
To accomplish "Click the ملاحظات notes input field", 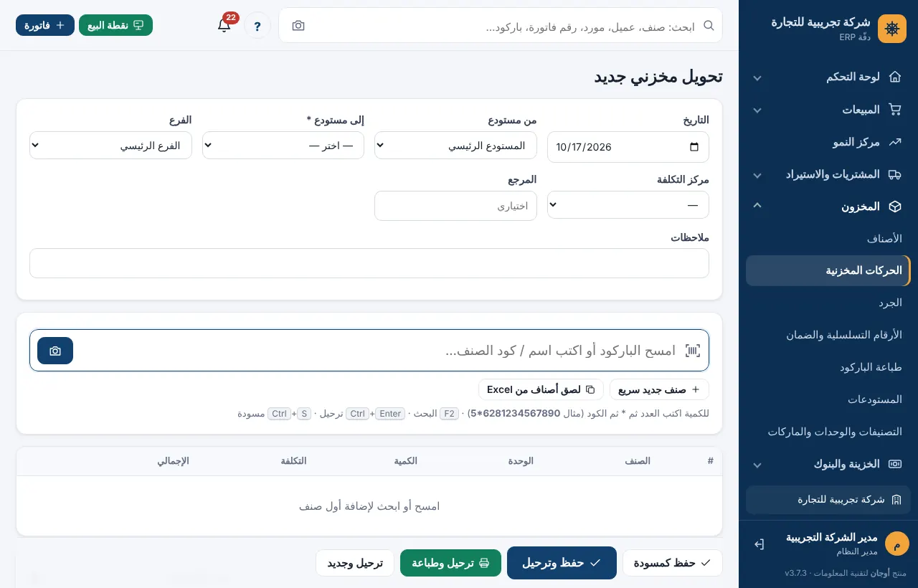I will click(369, 263).
